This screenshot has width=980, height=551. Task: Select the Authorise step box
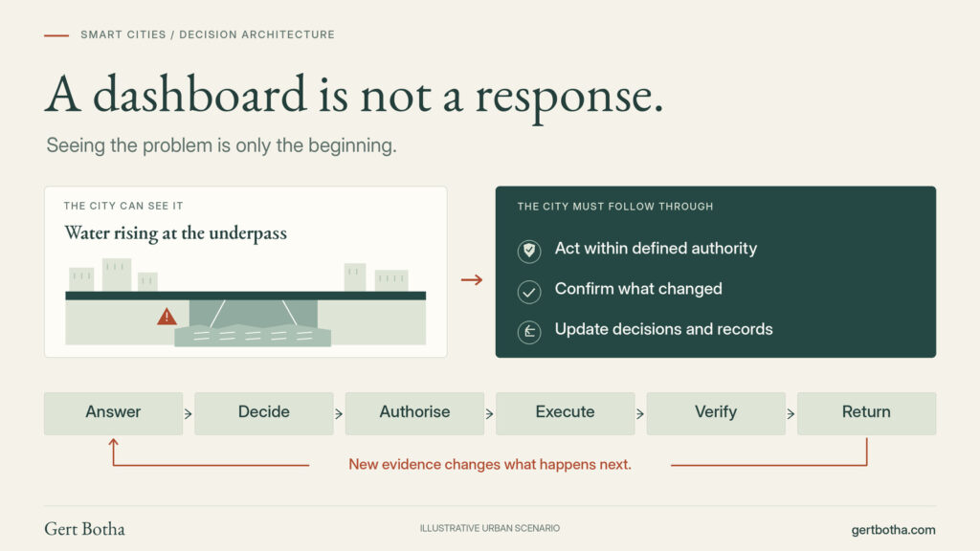click(414, 413)
